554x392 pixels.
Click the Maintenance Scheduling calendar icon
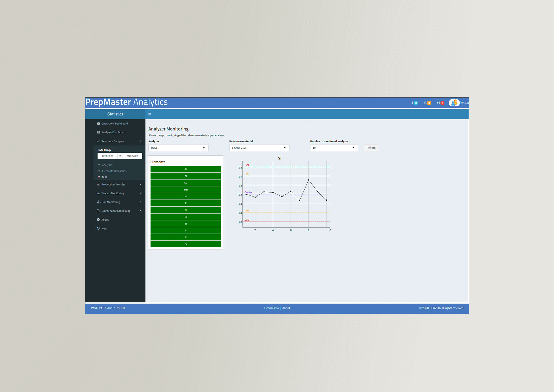(x=98, y=211)
